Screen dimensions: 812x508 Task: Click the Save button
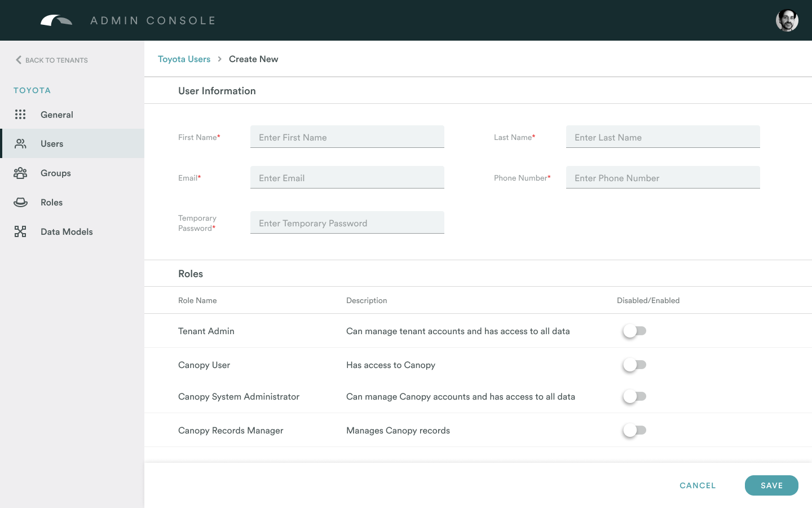771,485
